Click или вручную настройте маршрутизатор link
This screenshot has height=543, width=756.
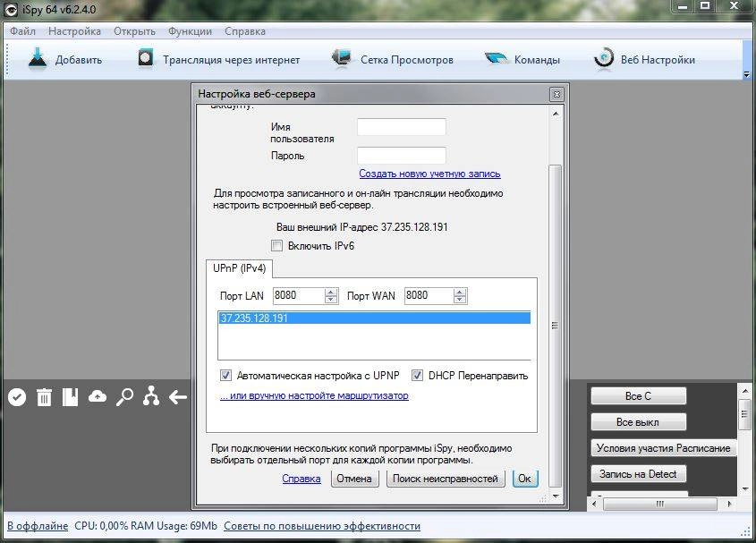point(314,395)
